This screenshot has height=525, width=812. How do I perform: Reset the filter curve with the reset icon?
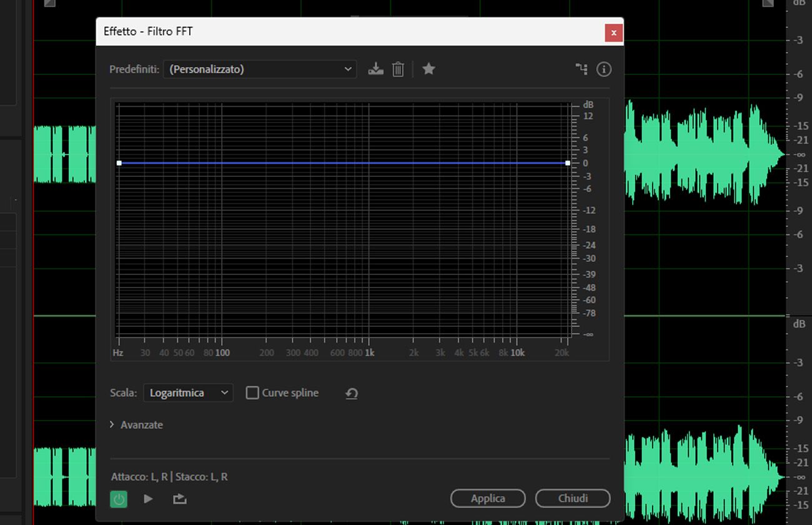[x=351, y=392]
